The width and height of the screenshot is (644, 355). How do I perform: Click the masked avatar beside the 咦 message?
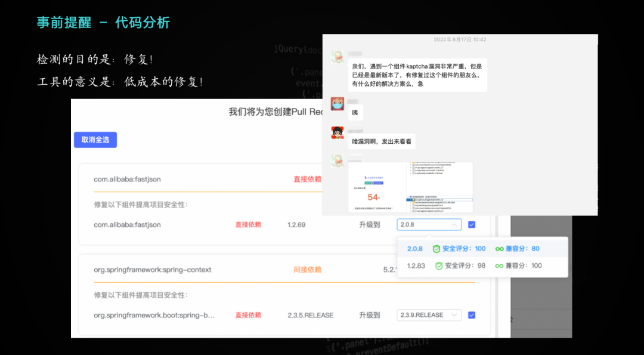pyautogui.click(x=336, y=103)
